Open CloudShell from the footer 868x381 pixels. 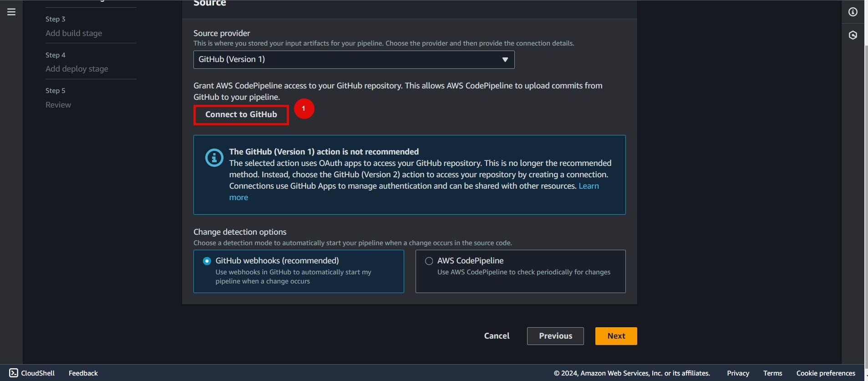(x=32, y=373)
